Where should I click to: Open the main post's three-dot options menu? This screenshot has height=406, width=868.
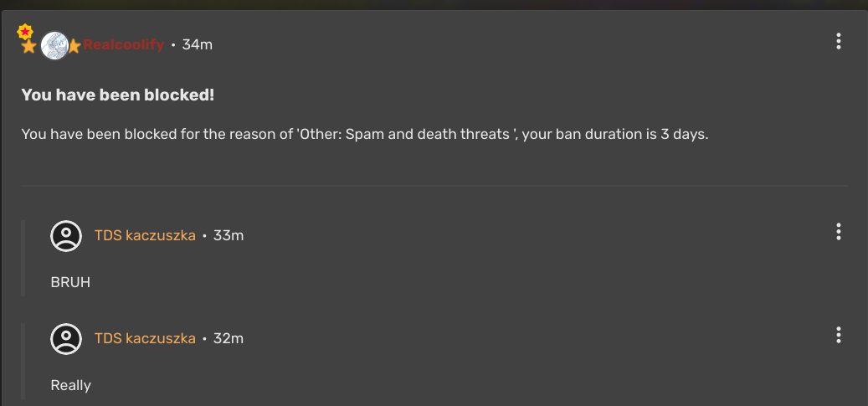pos(838,41)
